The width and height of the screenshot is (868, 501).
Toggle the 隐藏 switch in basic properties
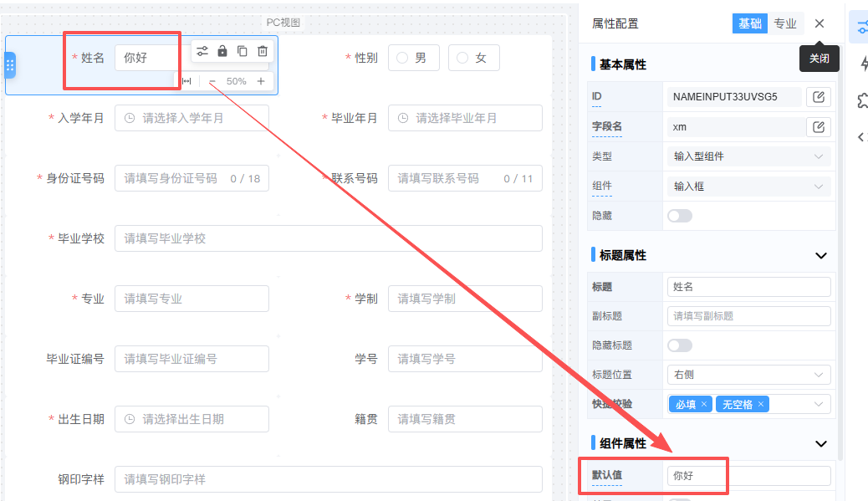[x=679, y=216]
